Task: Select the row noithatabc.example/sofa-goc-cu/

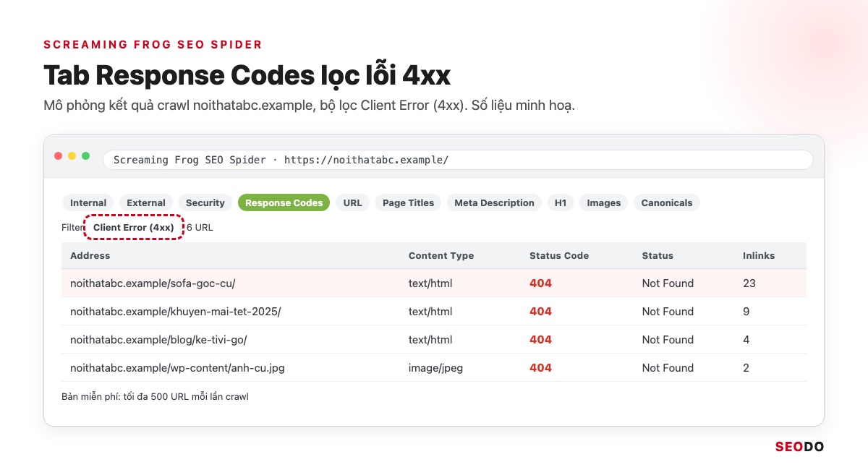Action: click(434, 283)
